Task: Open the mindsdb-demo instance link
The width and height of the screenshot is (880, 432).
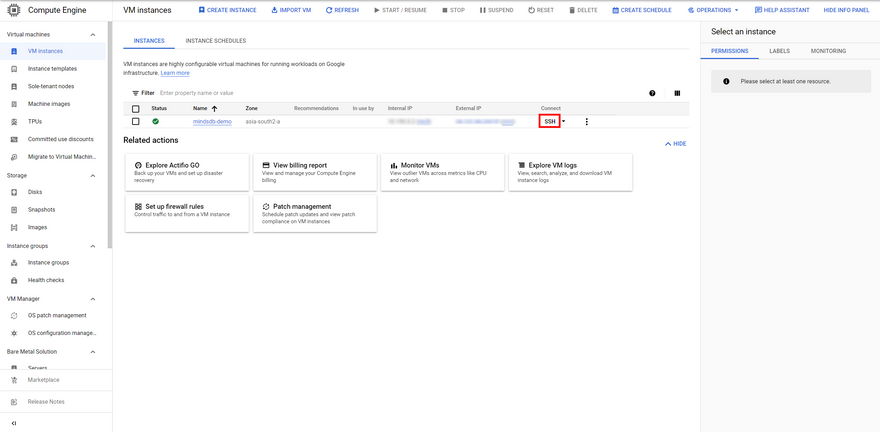Action: coord(211,122)
